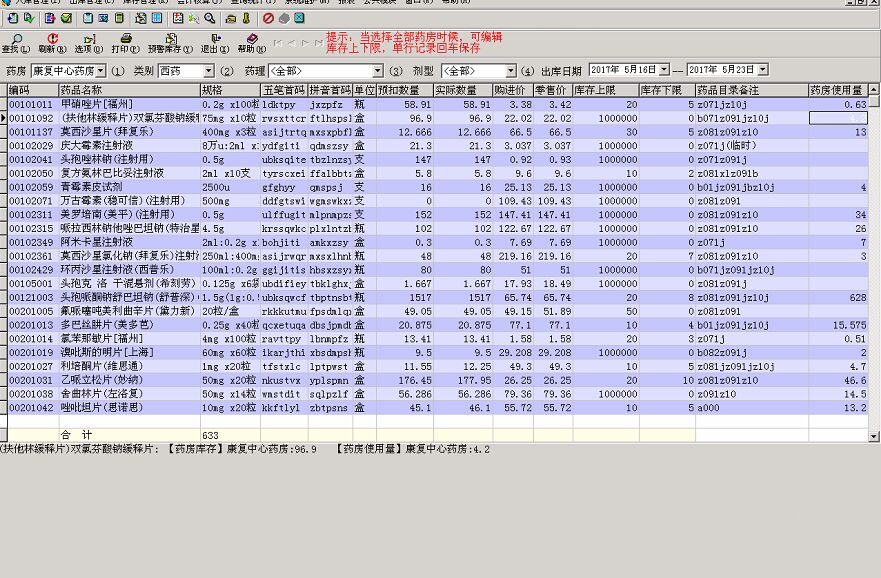
Task: Click code cell 00121003
Action: [x=33, y=297]
